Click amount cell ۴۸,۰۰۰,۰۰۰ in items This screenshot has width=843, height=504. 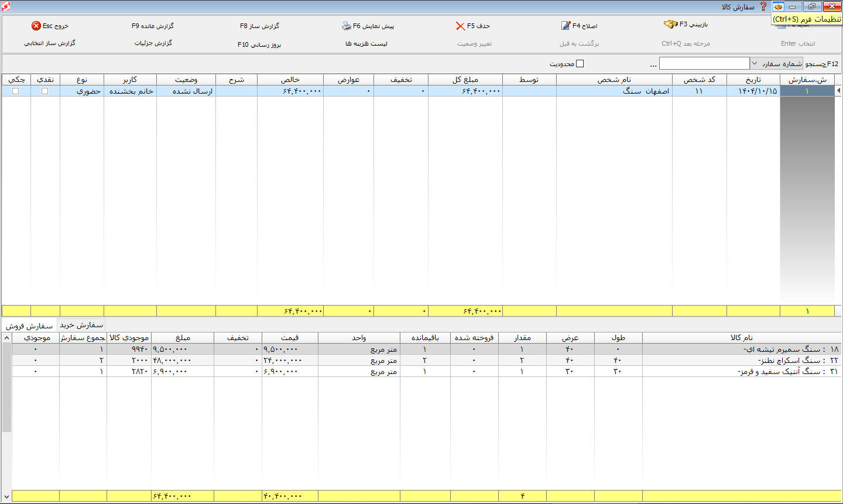[182, 360]
